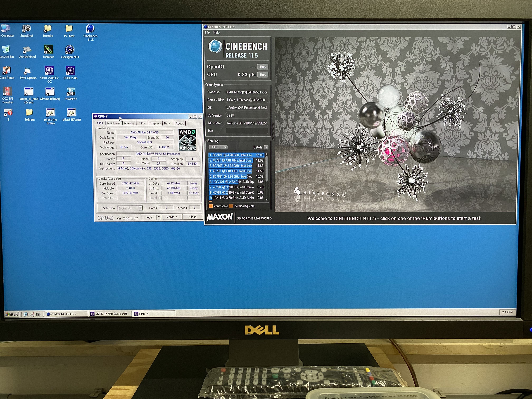Screen dimensions: 532x399
Task: Launch super_pi_mod (Eram) from desktop
Action: coord(29,95)
